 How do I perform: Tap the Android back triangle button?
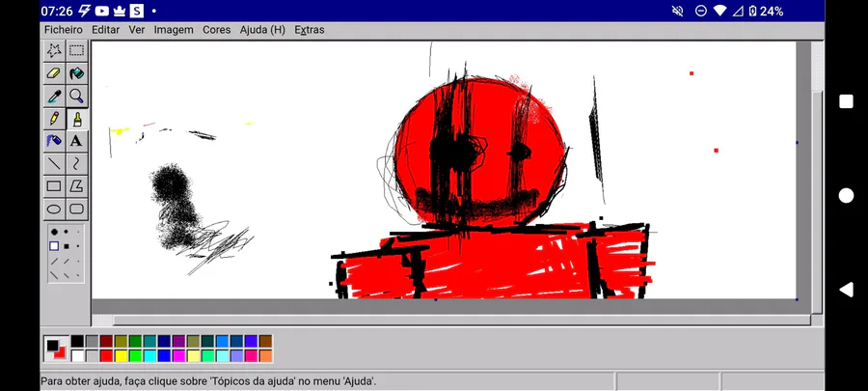pos(846,289)
